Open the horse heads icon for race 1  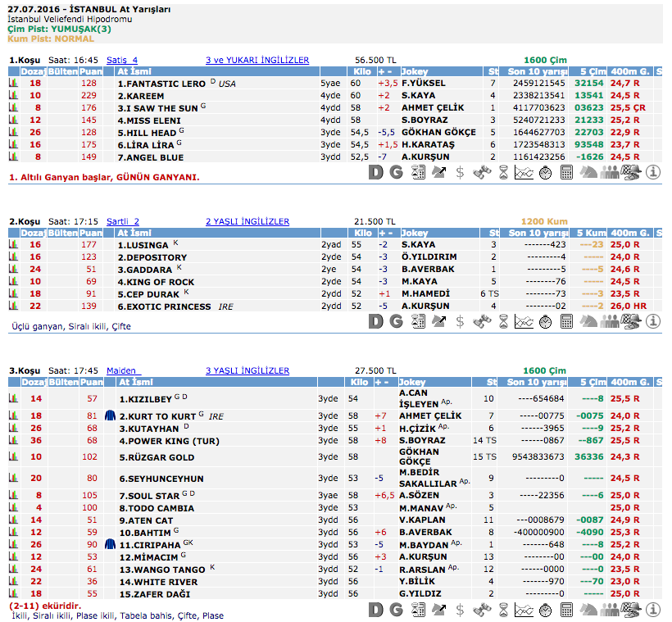[x=588, y=172]
